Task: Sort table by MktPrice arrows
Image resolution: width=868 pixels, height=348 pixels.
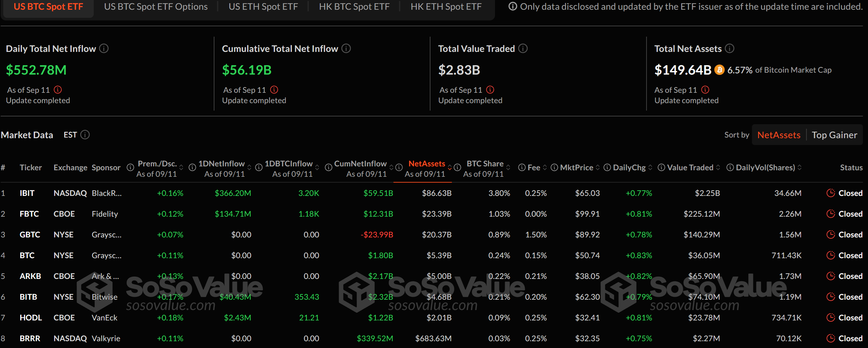Action: [598, 167]
